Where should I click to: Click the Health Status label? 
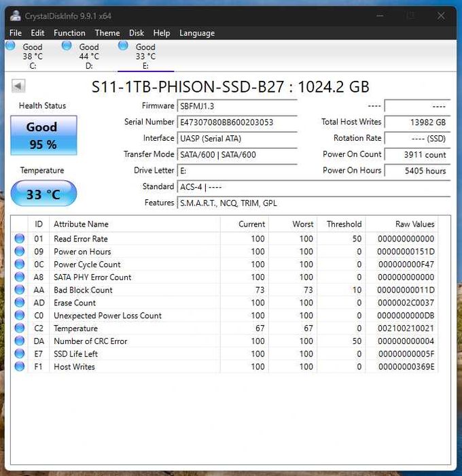43,105
